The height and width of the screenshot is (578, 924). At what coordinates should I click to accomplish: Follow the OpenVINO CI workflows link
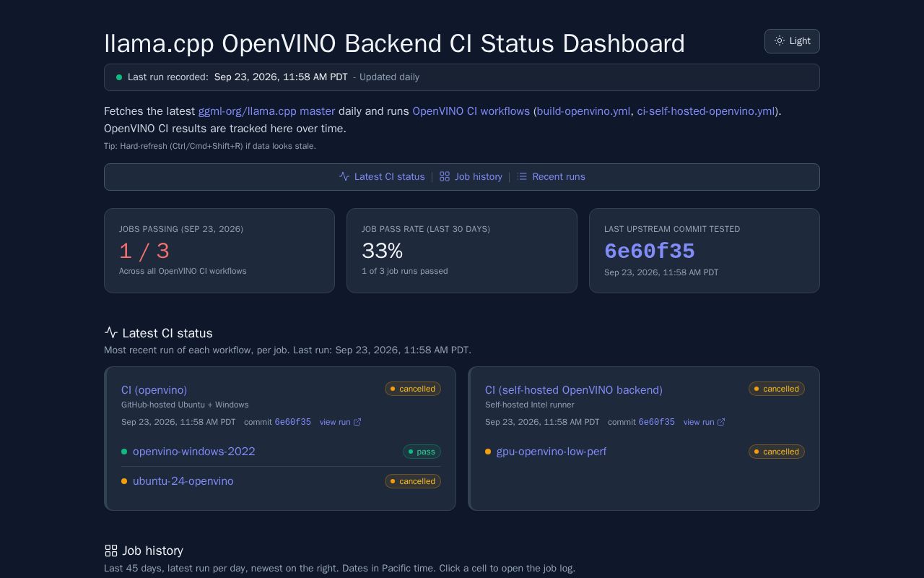click(x=471, y=111)
